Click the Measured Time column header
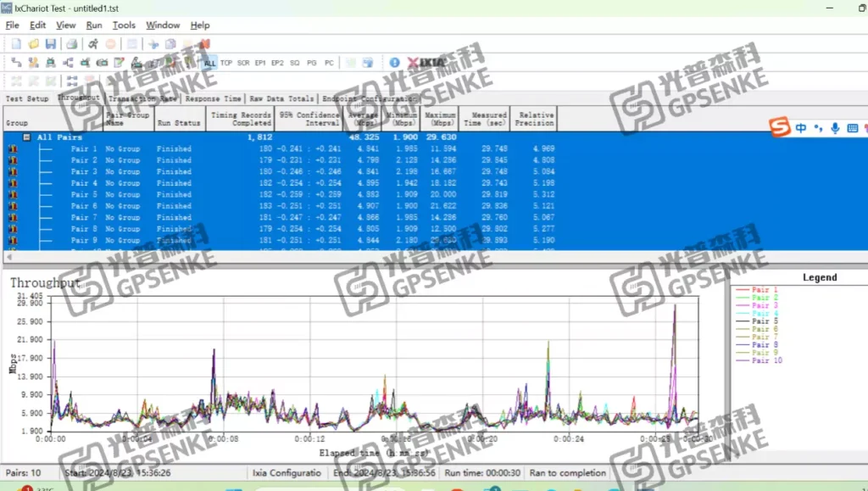868x491 pixels. point(484,119)
